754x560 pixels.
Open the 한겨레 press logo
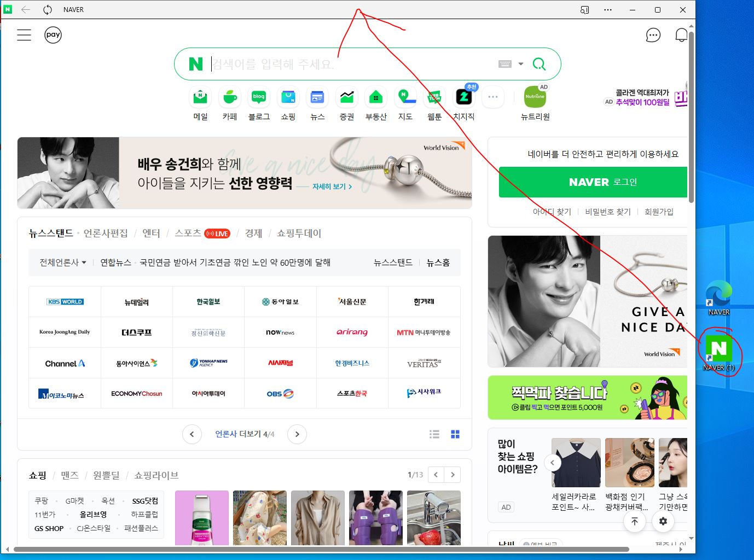424,302
